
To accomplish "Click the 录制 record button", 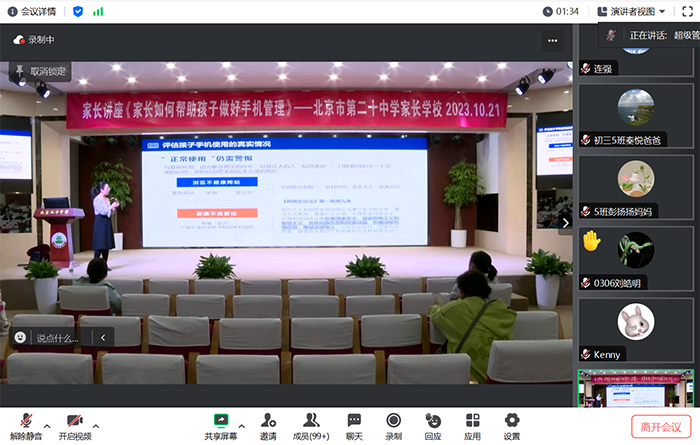I will (393, 426).
